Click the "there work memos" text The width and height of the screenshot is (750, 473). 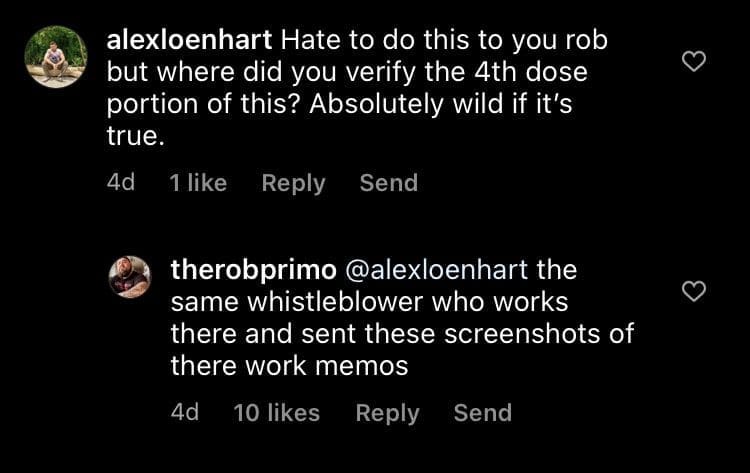(x=289, y=365)
